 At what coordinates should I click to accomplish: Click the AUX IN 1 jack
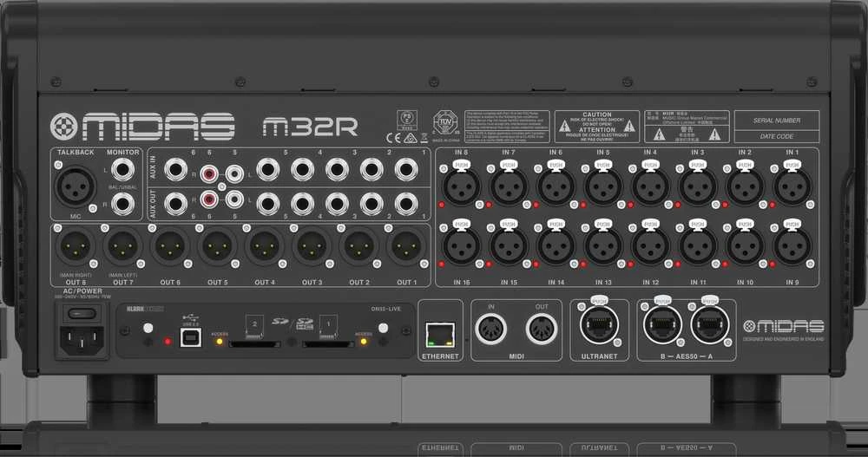(x=405, y=170)
